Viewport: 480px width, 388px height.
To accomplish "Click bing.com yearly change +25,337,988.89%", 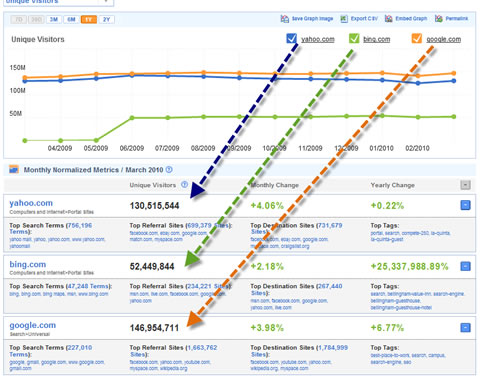I will [410, 266].
